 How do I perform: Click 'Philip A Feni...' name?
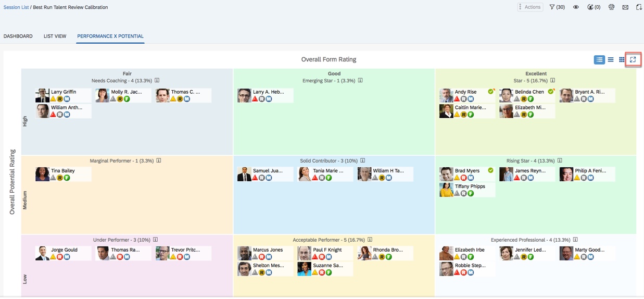pos(591,171)
